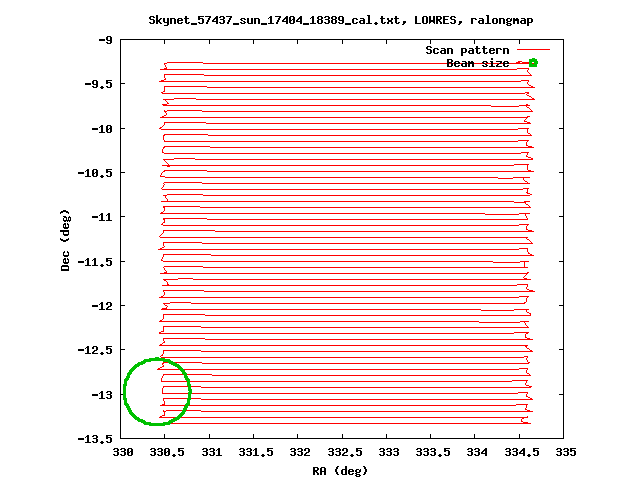Click the -9.5 Dec tick label
This screenshot has height=480, width=640.
tap(98, 84)
